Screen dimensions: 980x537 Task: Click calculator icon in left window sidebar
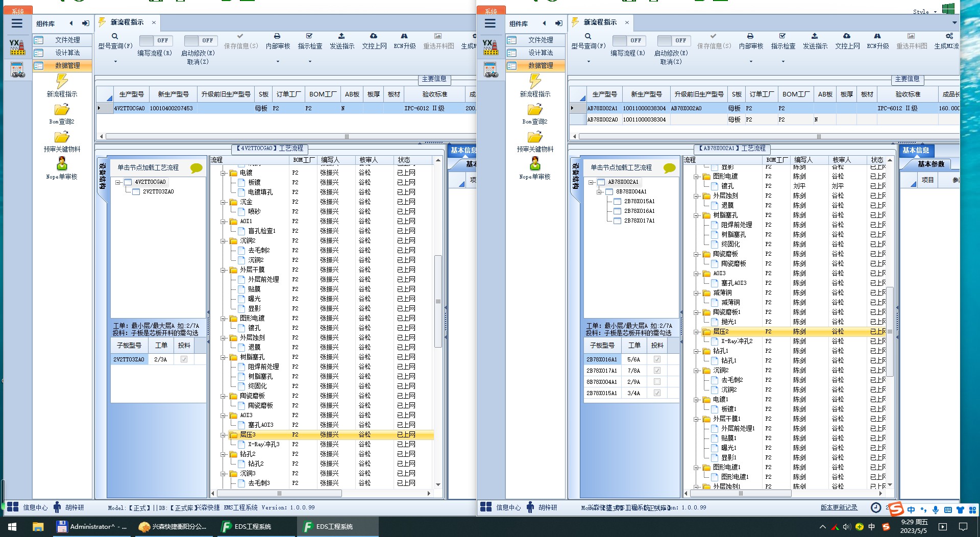point(17,69)
